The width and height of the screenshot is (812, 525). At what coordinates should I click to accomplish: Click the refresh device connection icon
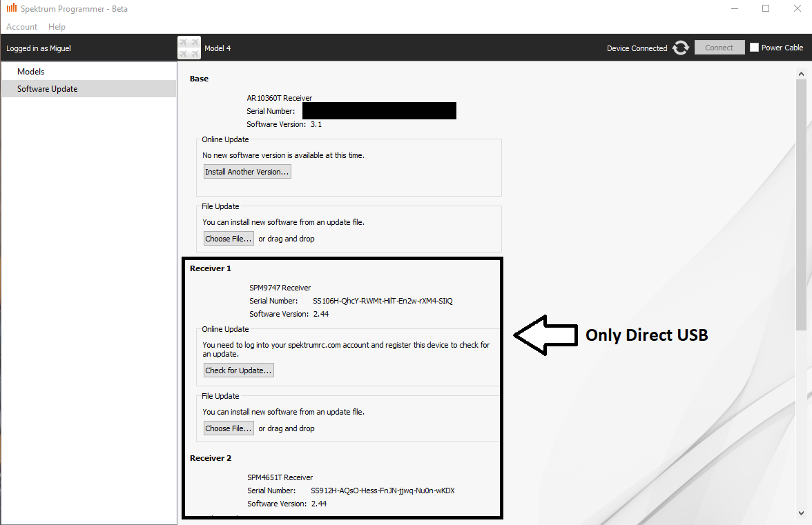(681, 48)
